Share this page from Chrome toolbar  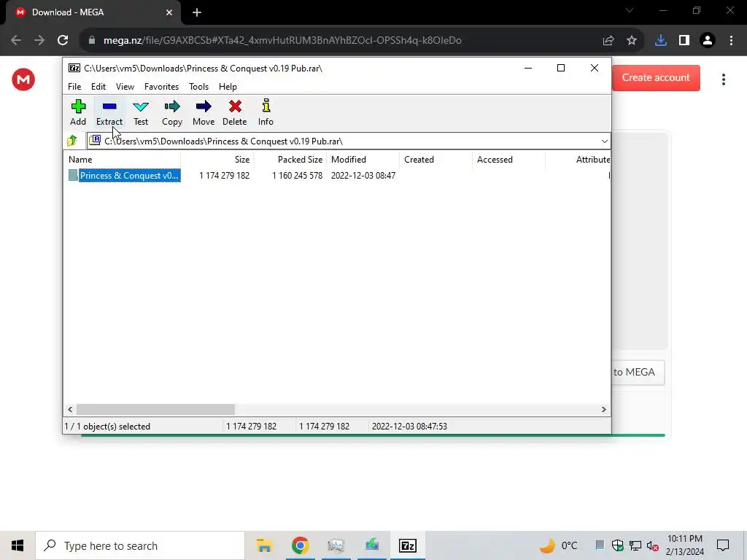[608, 41]
